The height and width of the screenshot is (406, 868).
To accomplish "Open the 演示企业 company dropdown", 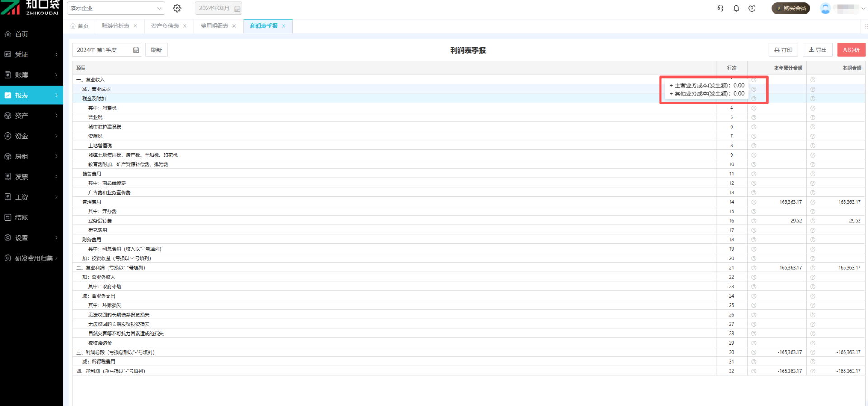I will [116, 8].
